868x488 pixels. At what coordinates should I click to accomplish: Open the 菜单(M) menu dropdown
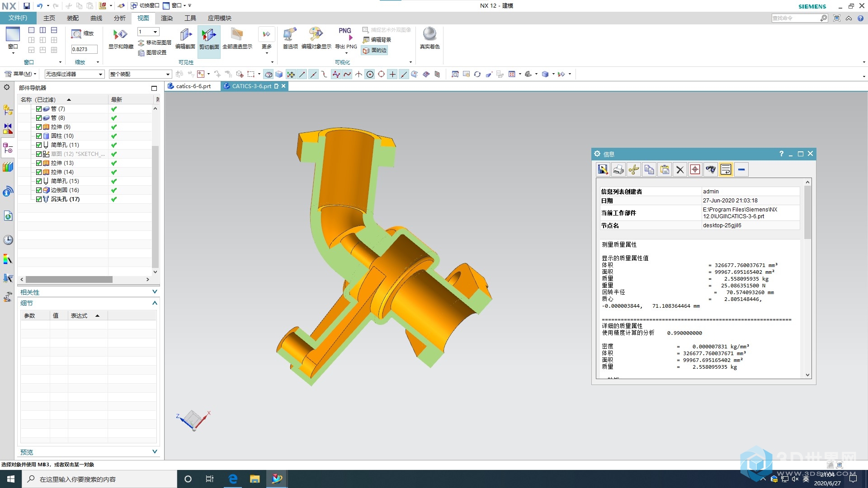click(x=20, y=74)
